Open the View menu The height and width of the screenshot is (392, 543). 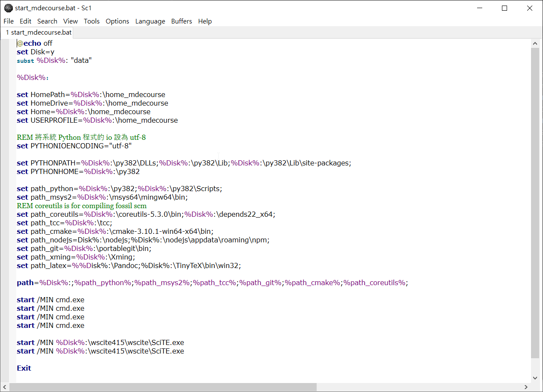click(71, 21)
